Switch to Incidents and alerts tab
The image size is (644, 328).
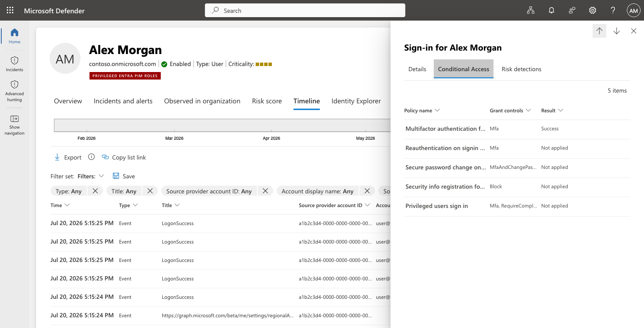click(x=123, y=101)
